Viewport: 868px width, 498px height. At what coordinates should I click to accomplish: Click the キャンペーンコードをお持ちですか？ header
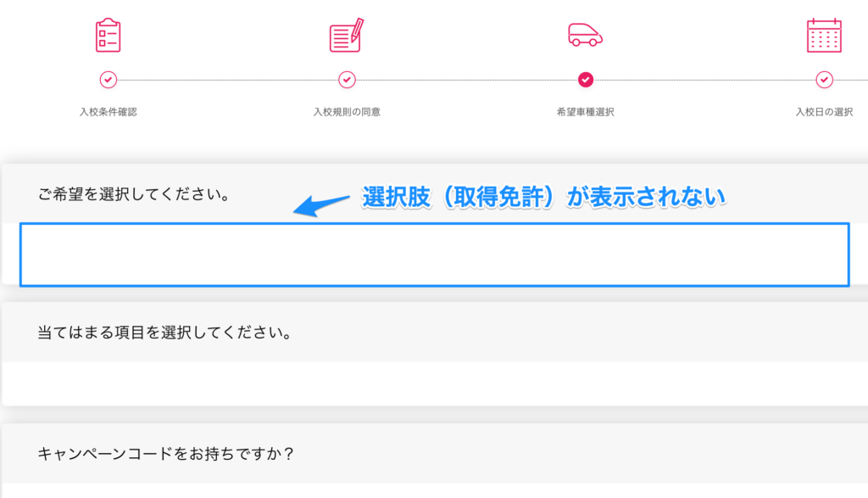pyautogui.click(x=166, y=454)
